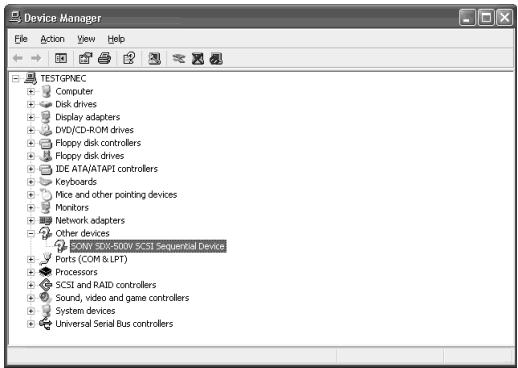Collapse the TESTGPNEC root node
This screenshot has height=368, width=518.
[15, 79]
